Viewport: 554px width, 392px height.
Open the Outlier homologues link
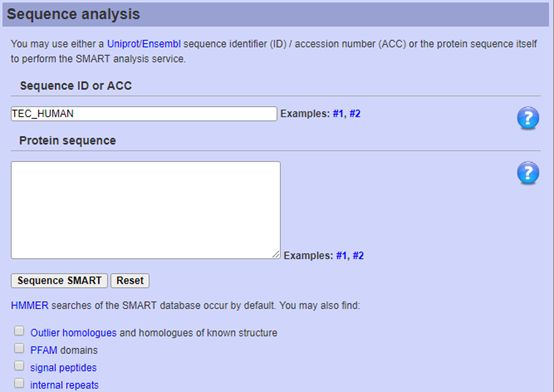[x=73, y=333]
